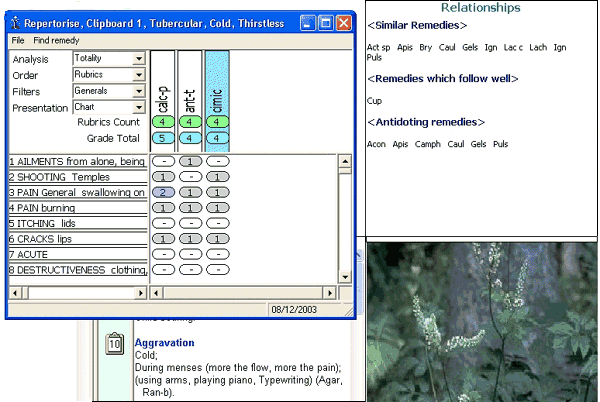Viewport: 600px width, 402px height.
Task: Select Bry in similar remedies
Action: pos(425,47)
